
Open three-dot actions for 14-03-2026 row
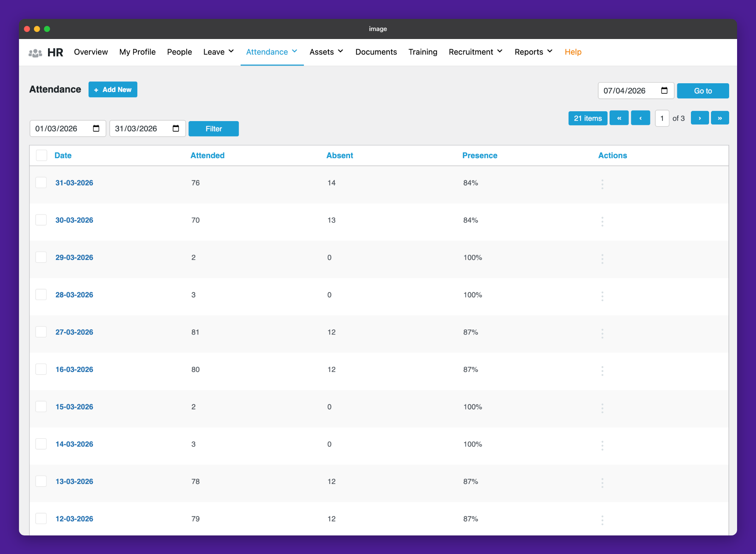coord(602,445)
